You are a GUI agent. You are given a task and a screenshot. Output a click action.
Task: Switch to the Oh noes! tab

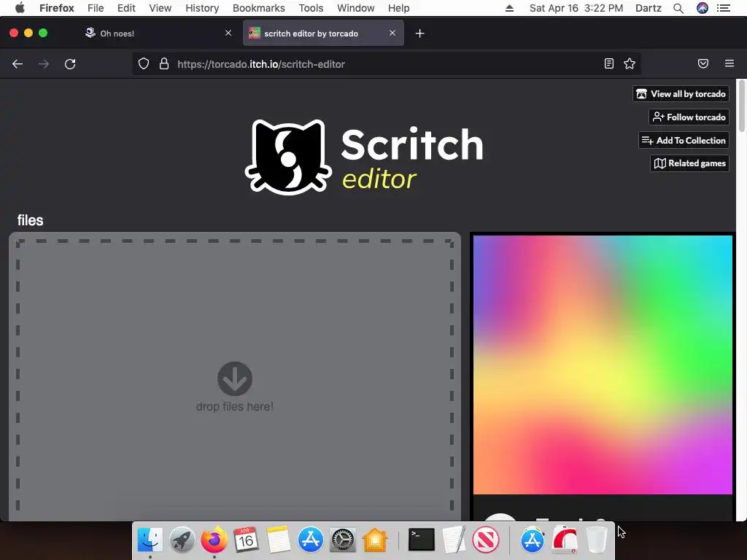point(157,34)
